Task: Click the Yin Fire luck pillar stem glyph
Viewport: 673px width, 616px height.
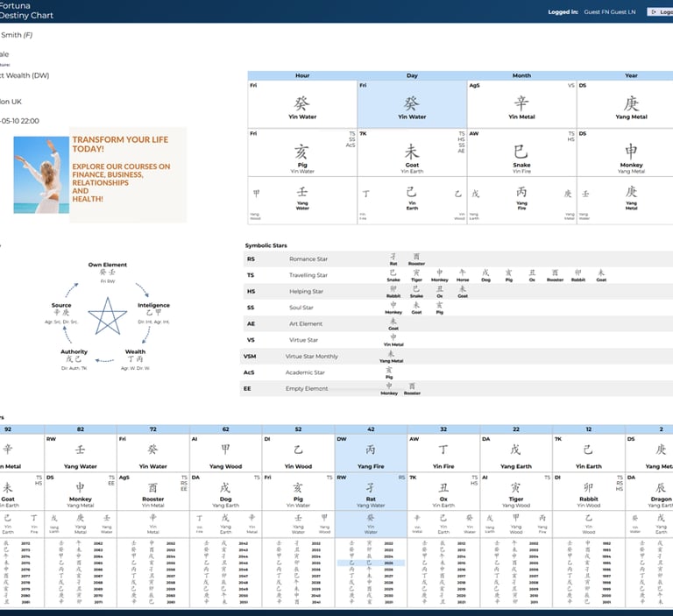Action: pos(443,450)
